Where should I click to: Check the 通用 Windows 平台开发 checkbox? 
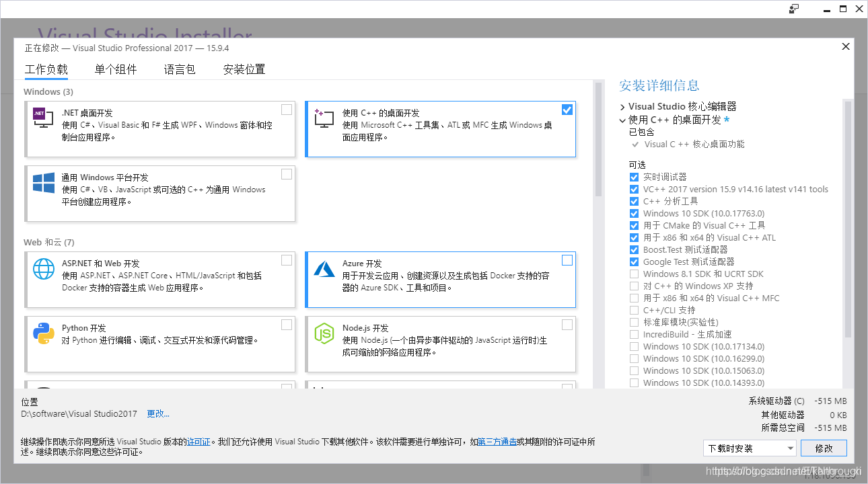tap(287, 174)
